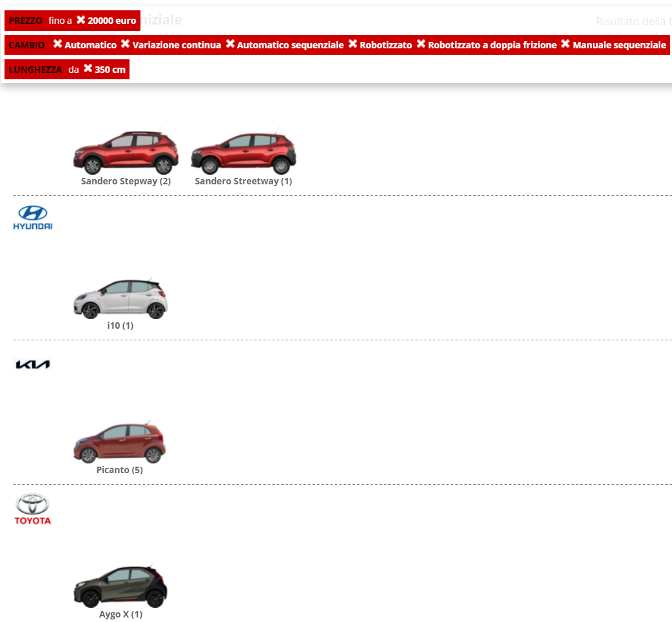The image size is (672, 622).
Task: Open the Sandero Streetway (1) link
Action: [x=244, y=181]
